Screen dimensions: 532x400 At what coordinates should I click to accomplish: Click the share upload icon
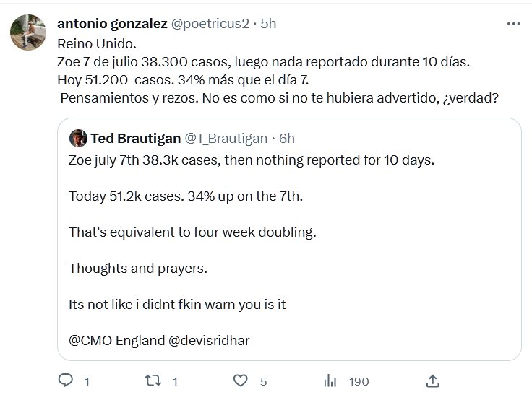pyautogui.click(x=432, y=381)
